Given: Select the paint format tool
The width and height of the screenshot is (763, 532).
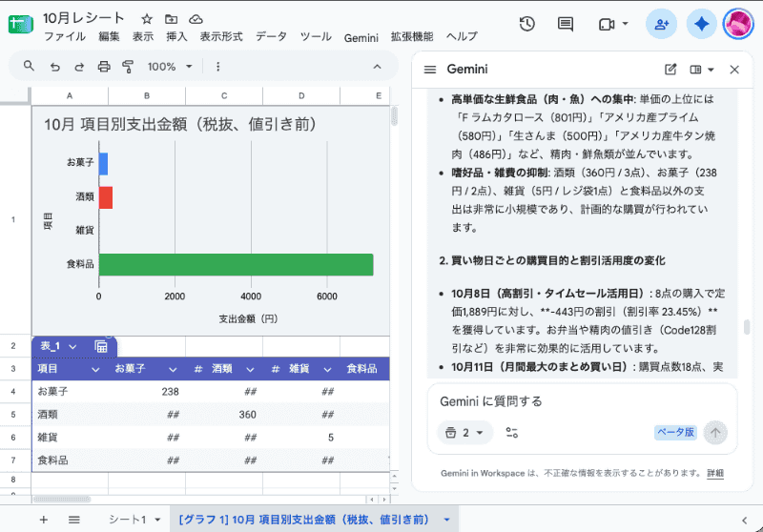Looking at the screenshot, I should pyautogui.click(x=128, y=67).
